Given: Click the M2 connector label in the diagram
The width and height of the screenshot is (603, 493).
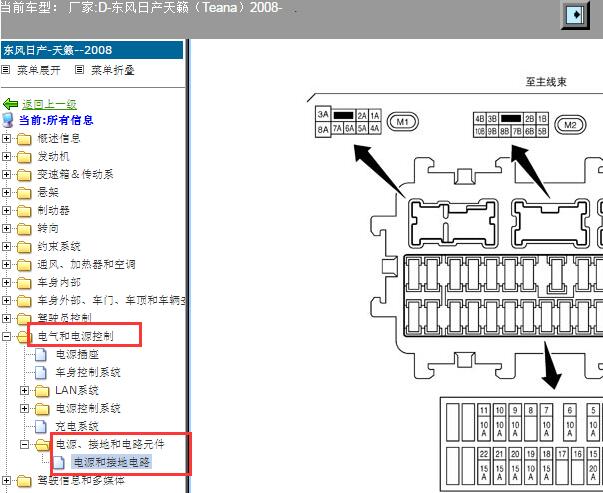Looking at the screenshot, I should point(570,125).
